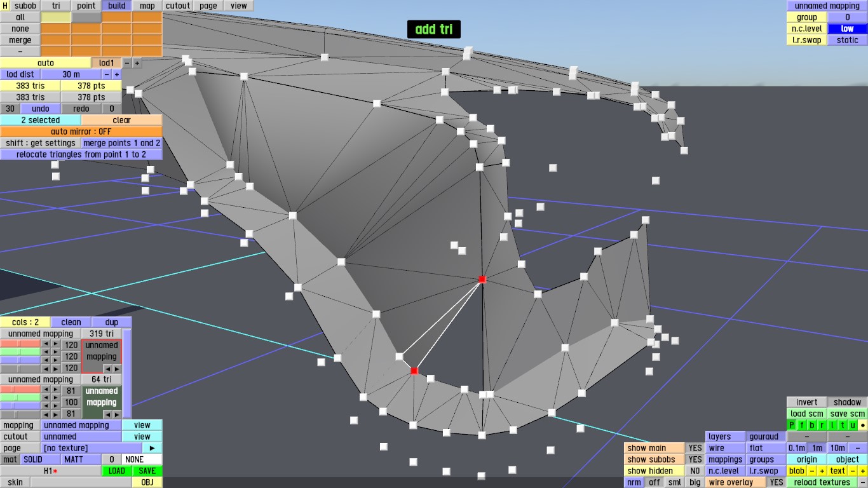Screen dimensions: 868x488
Task: Click the reload textures button
Action: tap(822, 482)
